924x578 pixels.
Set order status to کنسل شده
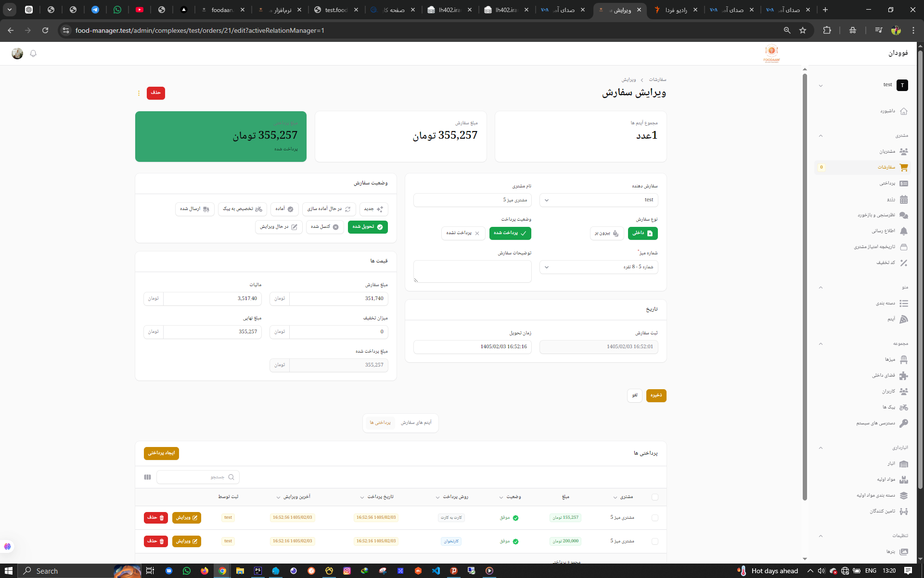(x=325, y=227)
